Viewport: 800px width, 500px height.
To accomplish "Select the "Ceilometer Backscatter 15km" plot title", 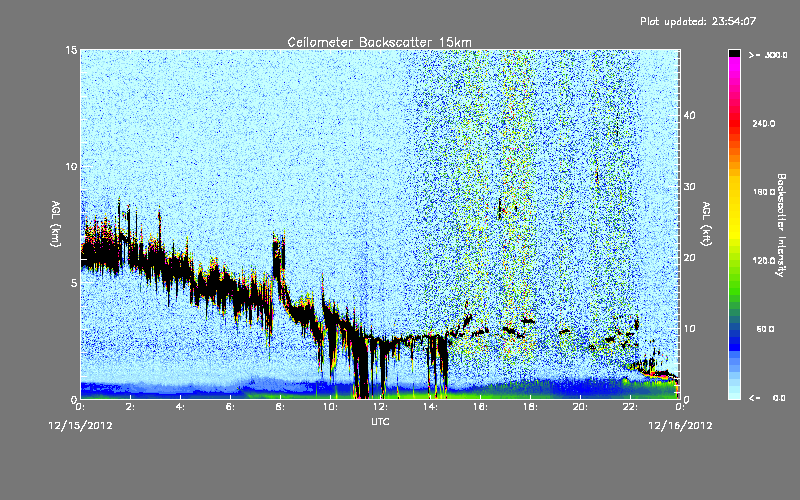I will [380, 42].
